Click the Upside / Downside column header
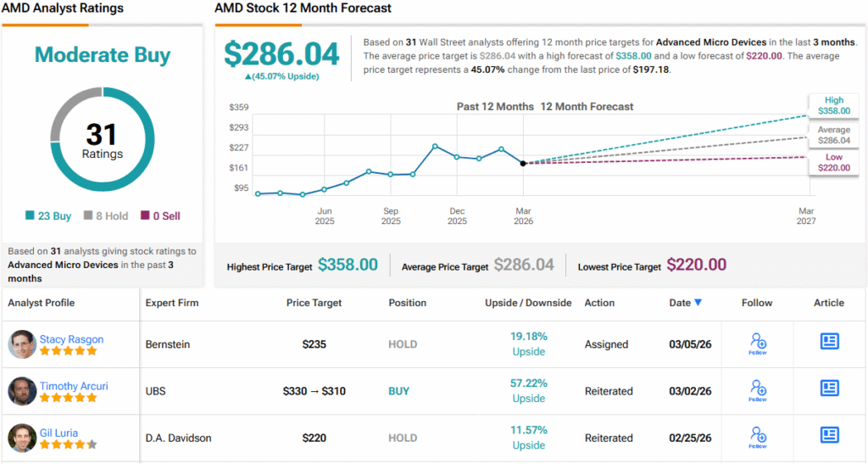 pyautogui.click(x=528, y=303)
